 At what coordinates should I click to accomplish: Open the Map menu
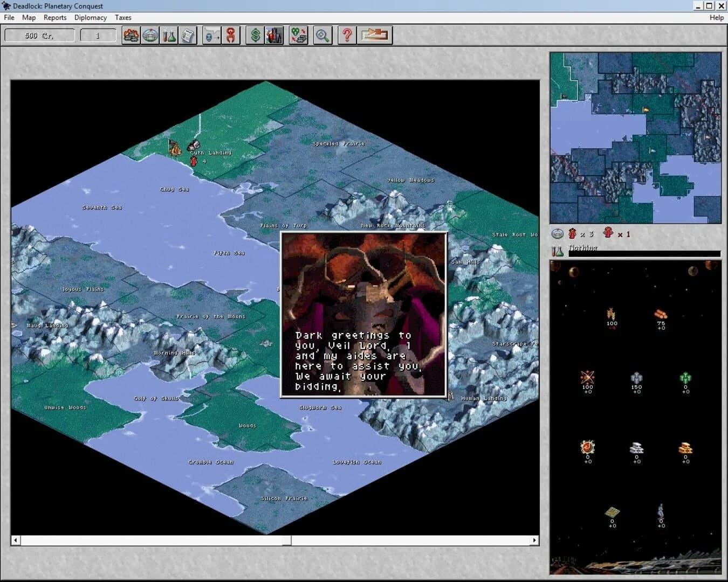pyautogui.click(x=29, y=17)
